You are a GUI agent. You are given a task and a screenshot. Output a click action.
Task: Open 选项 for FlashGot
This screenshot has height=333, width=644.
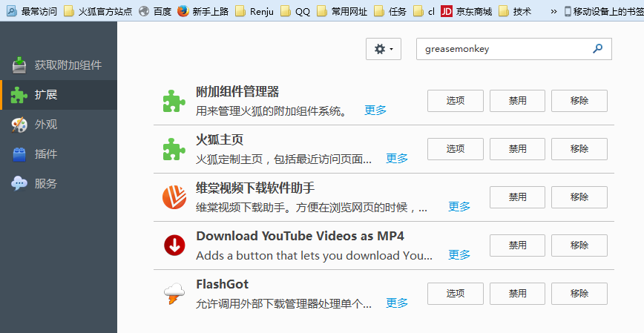tap(456, 294)
